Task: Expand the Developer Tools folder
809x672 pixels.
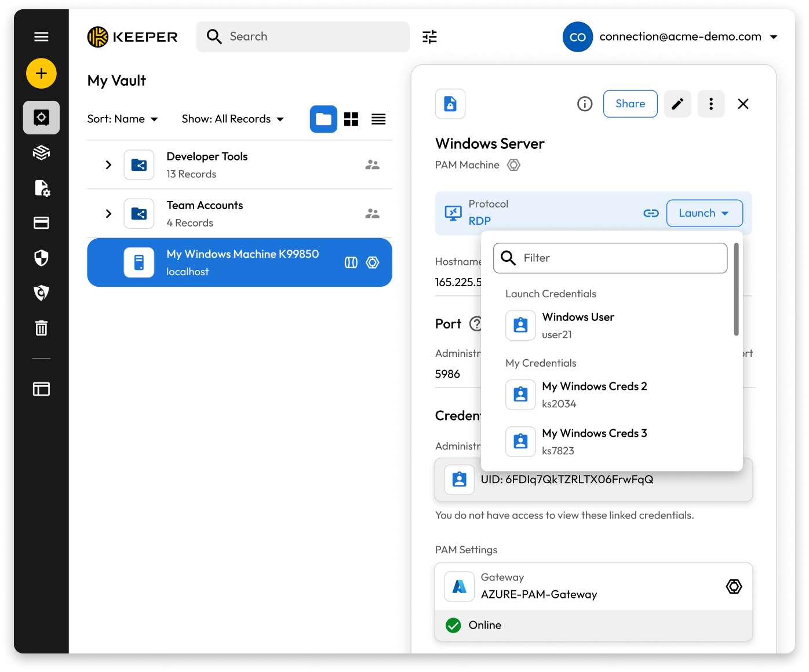Action: click(108, 165)
